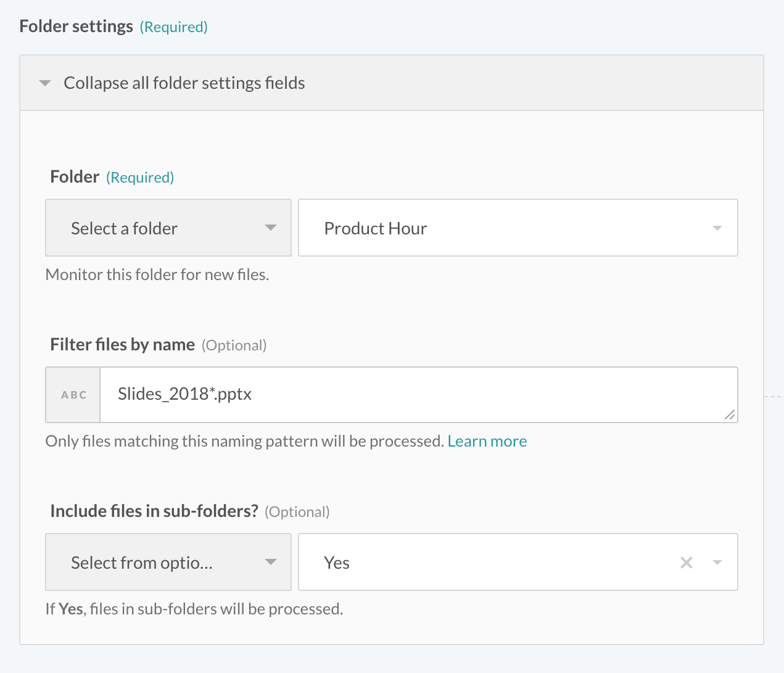Click the "Folder" field label
This screenshot has height=673, width=784.
[75, 177]
